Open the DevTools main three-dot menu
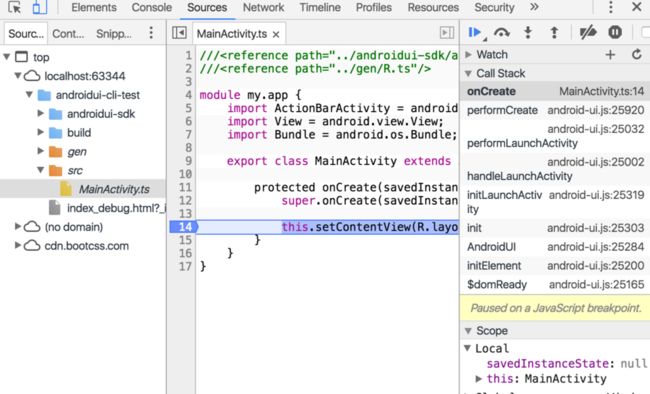The height and width of the screenshot is (394, 650). pos(610,7)
